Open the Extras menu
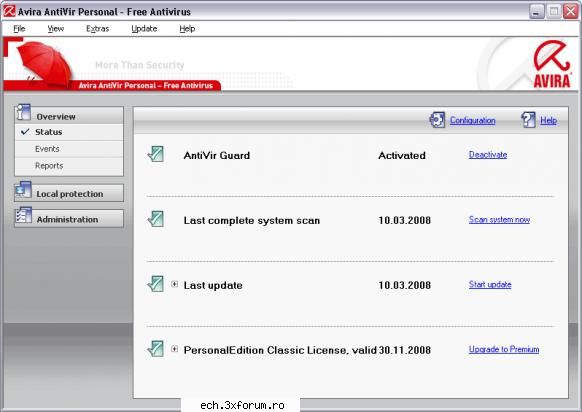The image size is (582, 412). (98, 29)
